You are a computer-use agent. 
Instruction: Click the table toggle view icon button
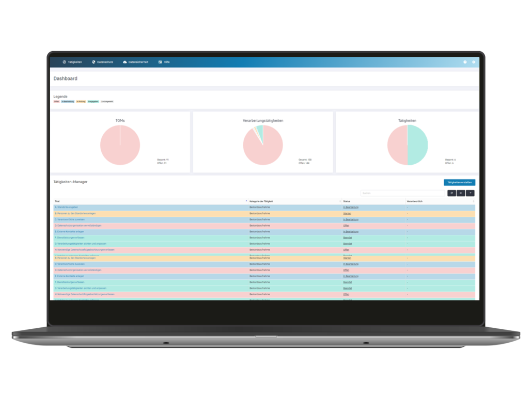461,193
